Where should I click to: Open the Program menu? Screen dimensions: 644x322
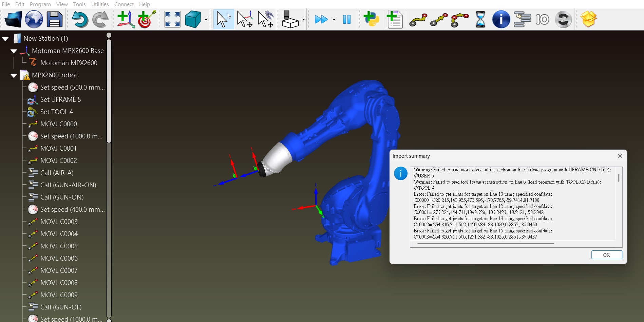pyautogui.click(x=40, y=4)
